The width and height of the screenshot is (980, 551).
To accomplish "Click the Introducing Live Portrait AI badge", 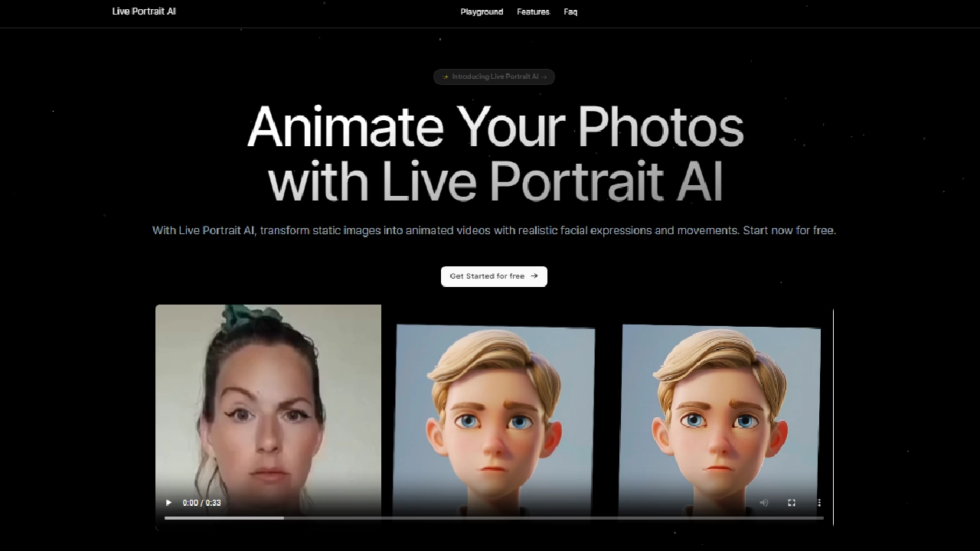I will tap(494, 77).
